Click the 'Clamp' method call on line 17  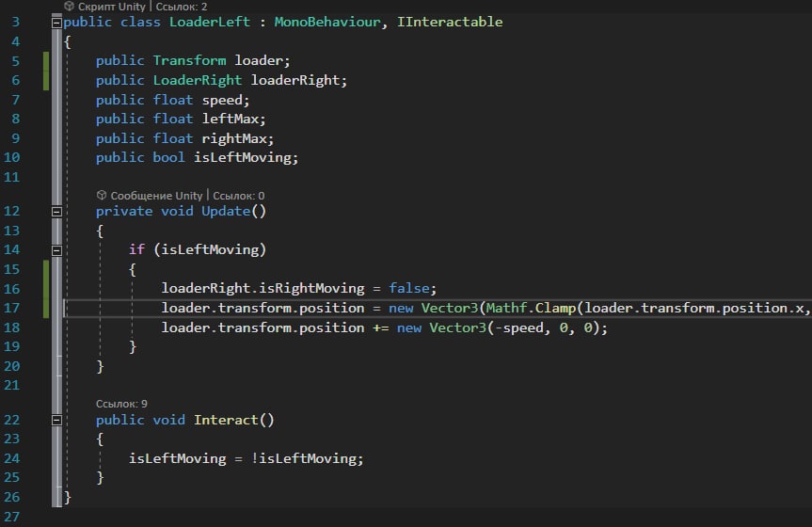pyautogui.click(x=556, y=309)
